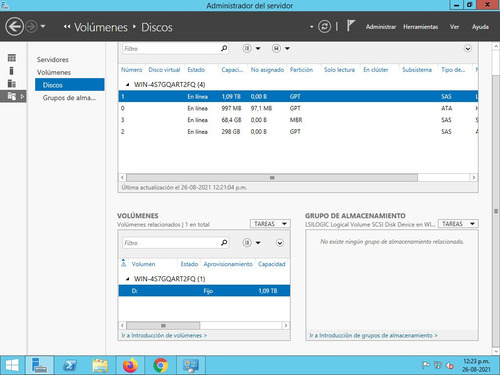The height and width of the screenshot is (375, 500).
Task: Sort disks by Solo lectura column
Action: tap(339, 70)
